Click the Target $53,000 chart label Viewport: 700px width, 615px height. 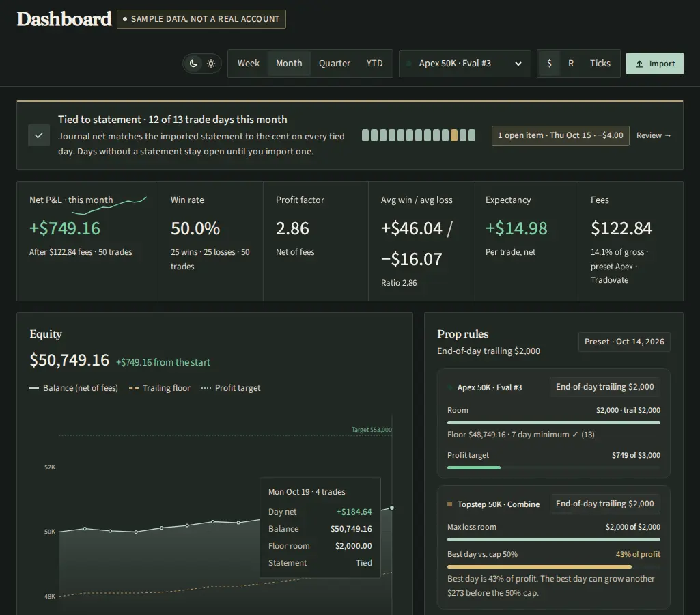372,430
